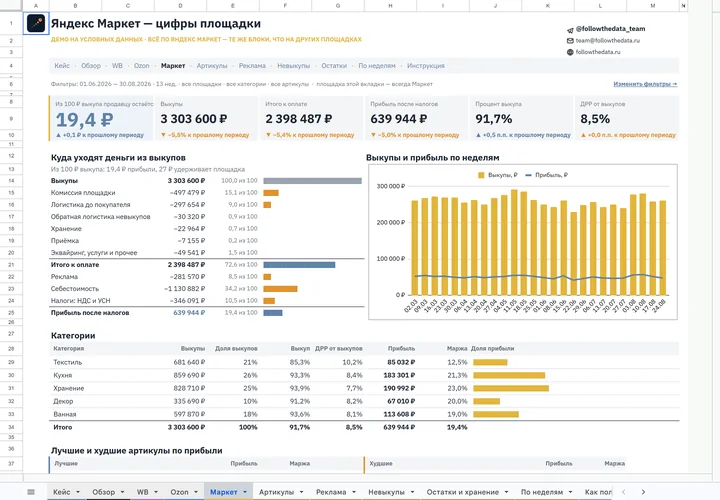Click the gray Выкупы bar in money breakdown
Viewport: 720px width, 500px height.
tap(312, 181)
